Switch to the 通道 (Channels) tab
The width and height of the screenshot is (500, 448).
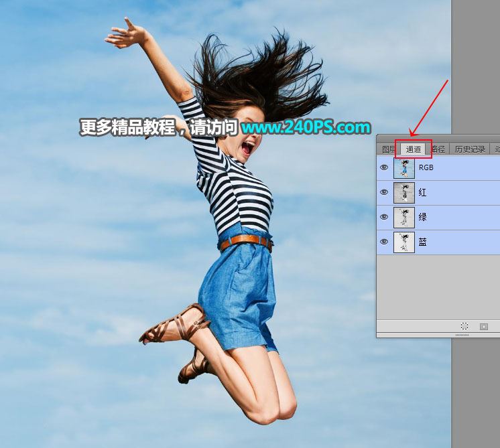(414, 149)
